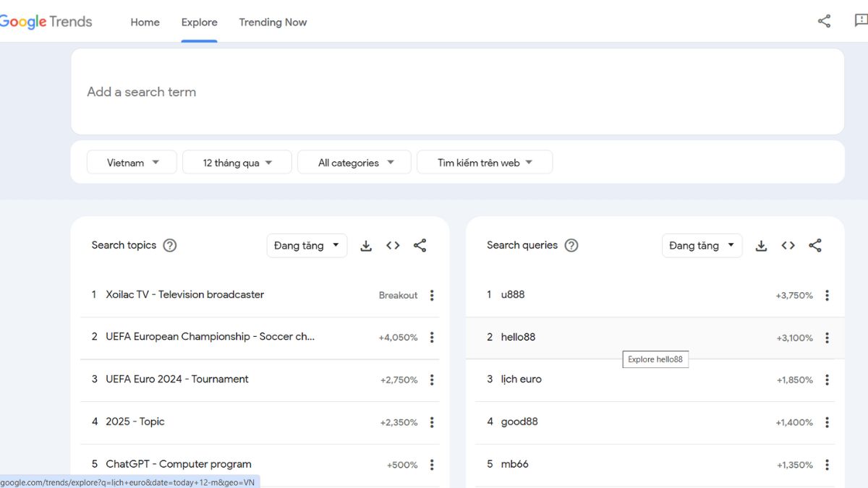The height and width of the screenshot is (488, 868).
Task: Open the share icon in top header
Action: click(824, 21)
